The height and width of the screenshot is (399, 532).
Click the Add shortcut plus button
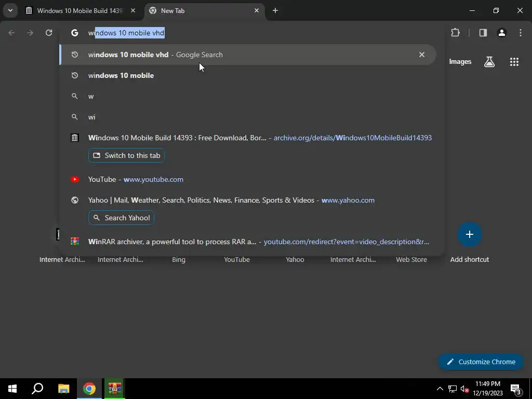point(470,234)
